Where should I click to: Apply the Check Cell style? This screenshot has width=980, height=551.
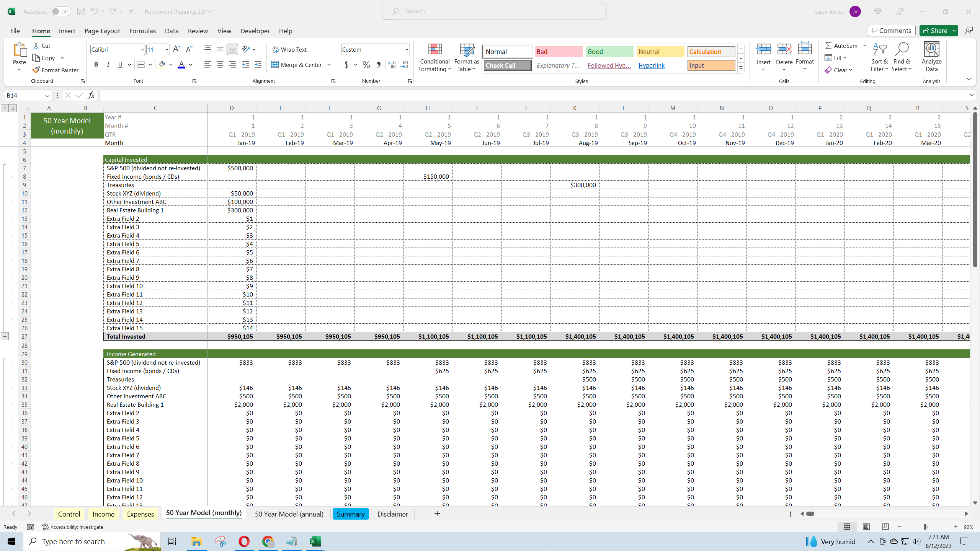pyautogui.click(x=508, y=65)
